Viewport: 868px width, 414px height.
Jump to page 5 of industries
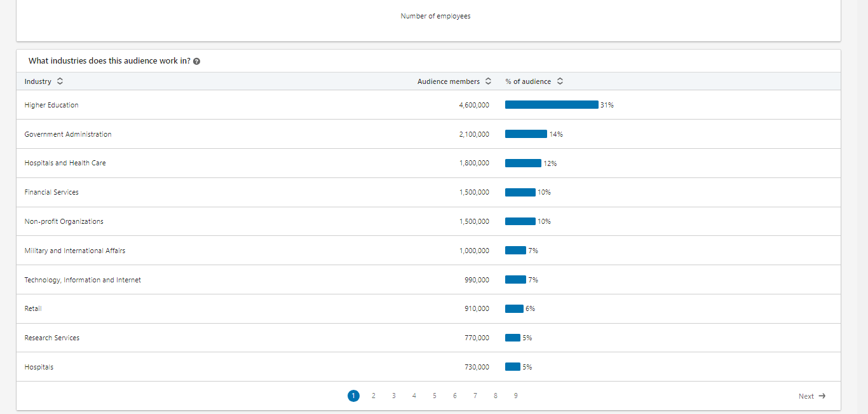pos(435,396)
